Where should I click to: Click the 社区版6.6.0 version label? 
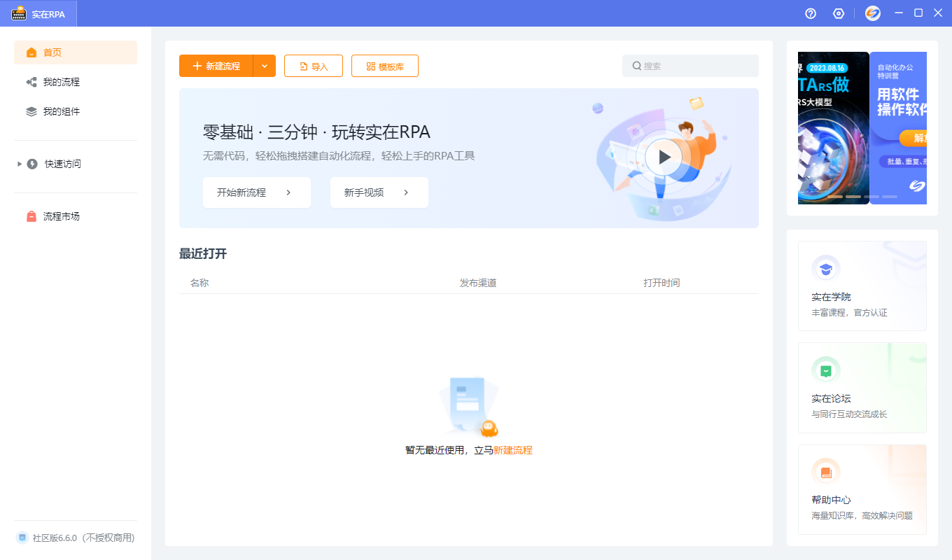pyautogui.click(x=83, y=538)
